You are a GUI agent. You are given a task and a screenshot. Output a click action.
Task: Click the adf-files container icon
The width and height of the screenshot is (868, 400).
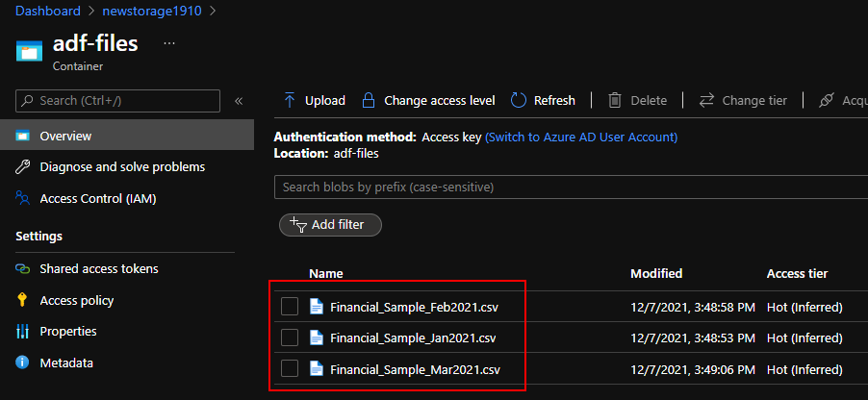30,50
